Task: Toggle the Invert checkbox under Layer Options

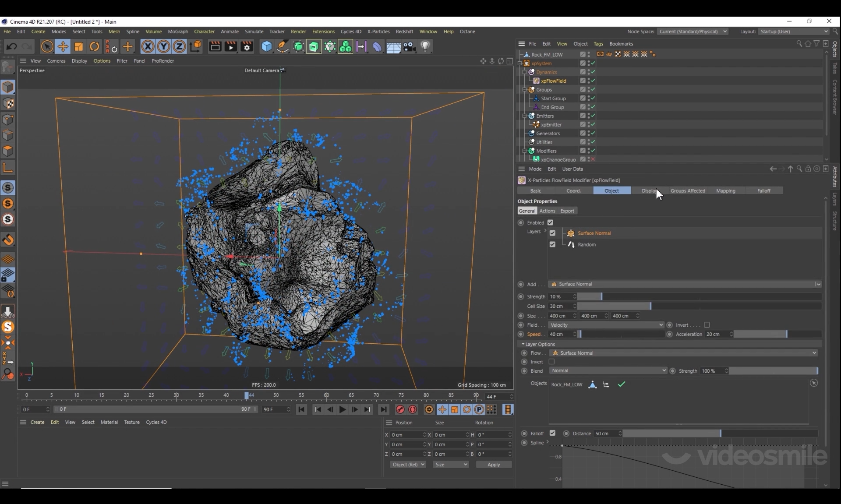Action: 551,362
